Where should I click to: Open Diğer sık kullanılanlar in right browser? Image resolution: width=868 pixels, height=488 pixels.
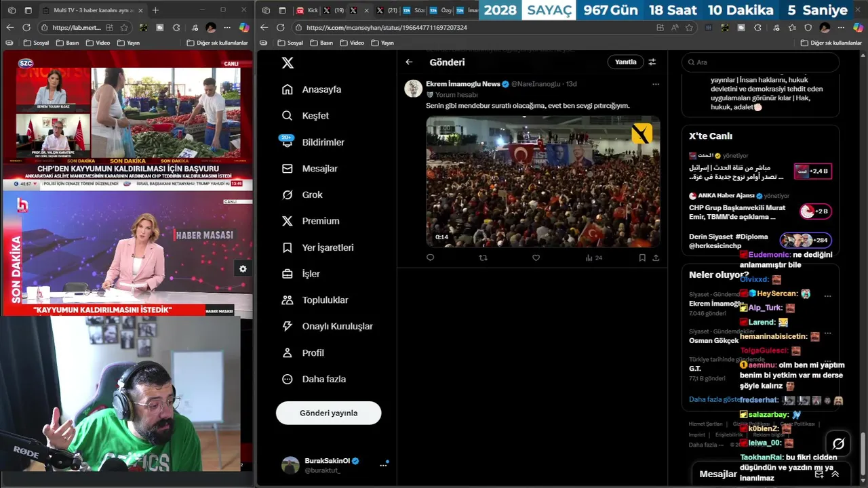pos(831,43)
